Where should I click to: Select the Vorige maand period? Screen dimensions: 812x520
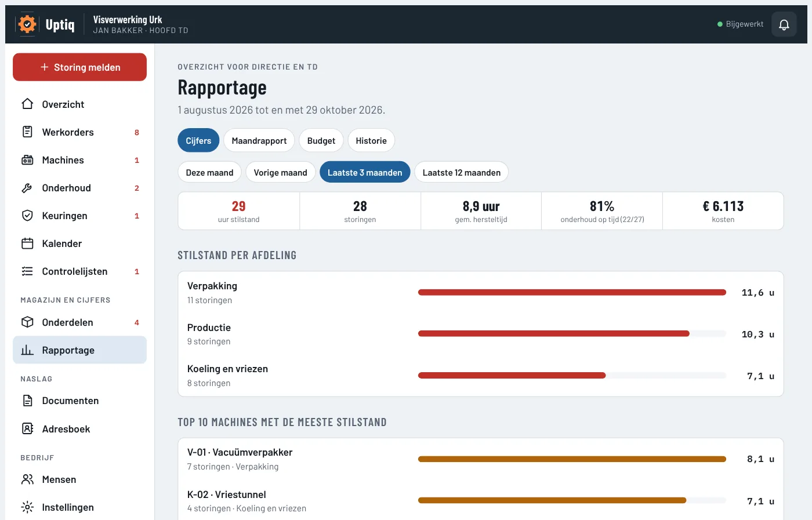click(280, 172)
